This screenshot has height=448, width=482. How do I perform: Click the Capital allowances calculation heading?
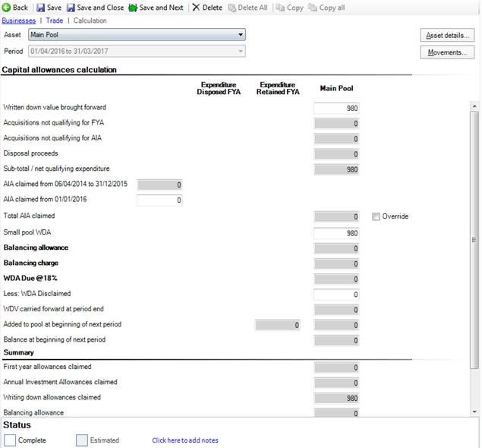pos(59,70)
